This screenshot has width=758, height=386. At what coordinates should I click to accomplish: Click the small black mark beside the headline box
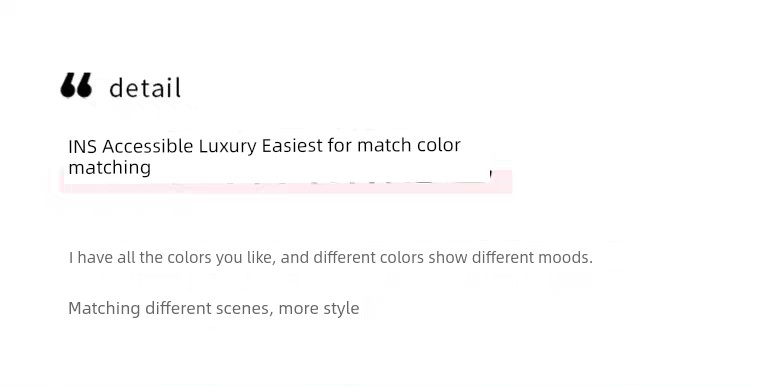coord(491,174)
